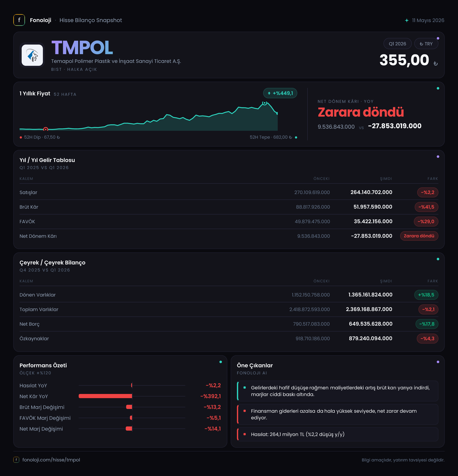Click the Brüt Marj Değişimi bar
The image size is (458, 476).
point(129,407)
